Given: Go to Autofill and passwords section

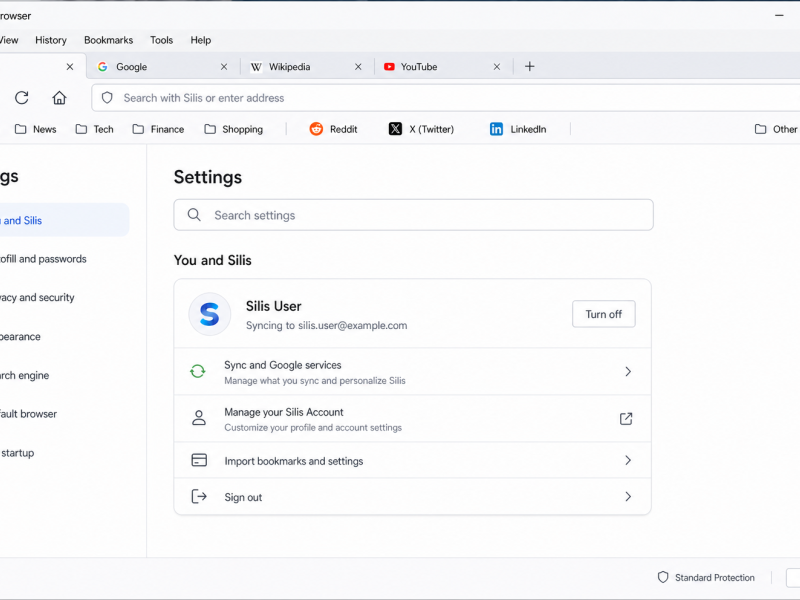Looking at the screenshot, I should click(43, 259).
